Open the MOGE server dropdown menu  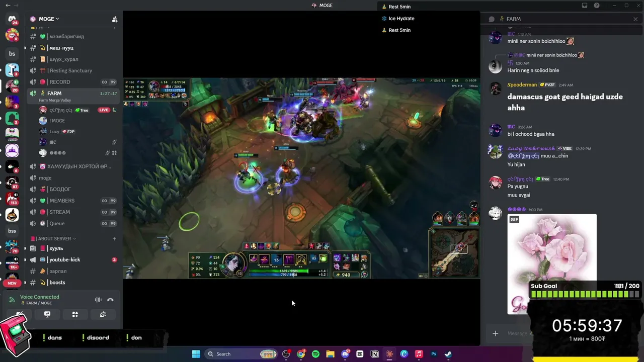(x=49, y=19)
